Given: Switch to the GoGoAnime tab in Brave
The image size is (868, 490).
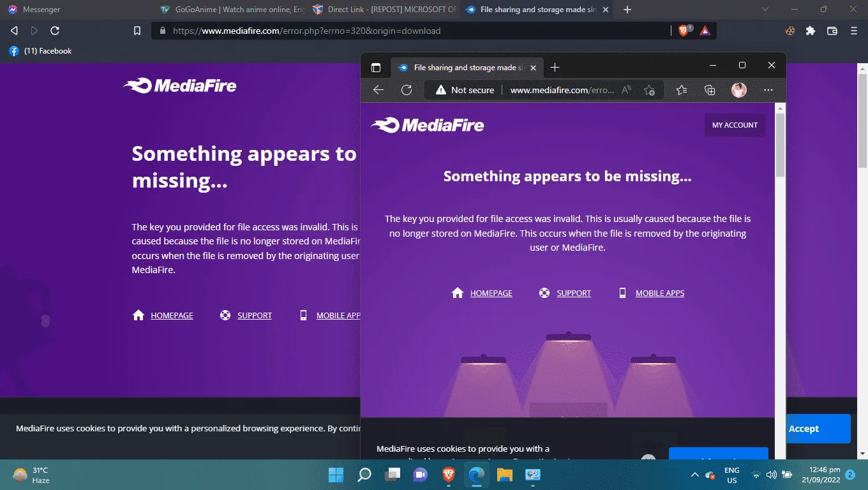Looking at the screenshot, I should click(x=231, y=10).
